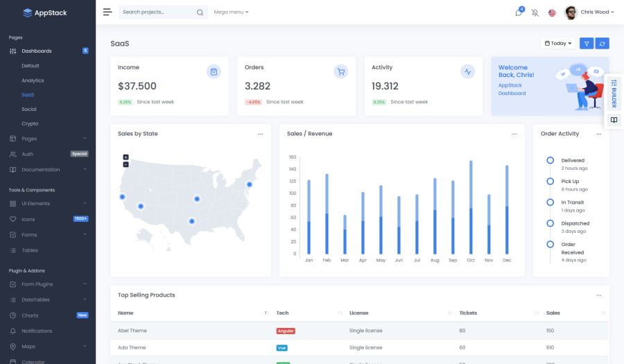624x364 pixels.
Task: Click the book documentation side icon
Action: tap(614, 120)
